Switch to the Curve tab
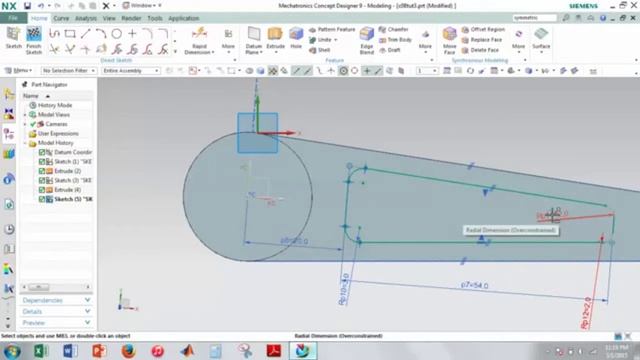 pyautogui.click(x=61, y=18)
